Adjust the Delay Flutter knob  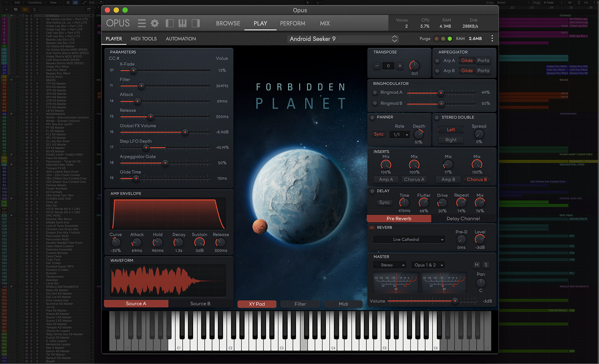click(x=424, y=203)
